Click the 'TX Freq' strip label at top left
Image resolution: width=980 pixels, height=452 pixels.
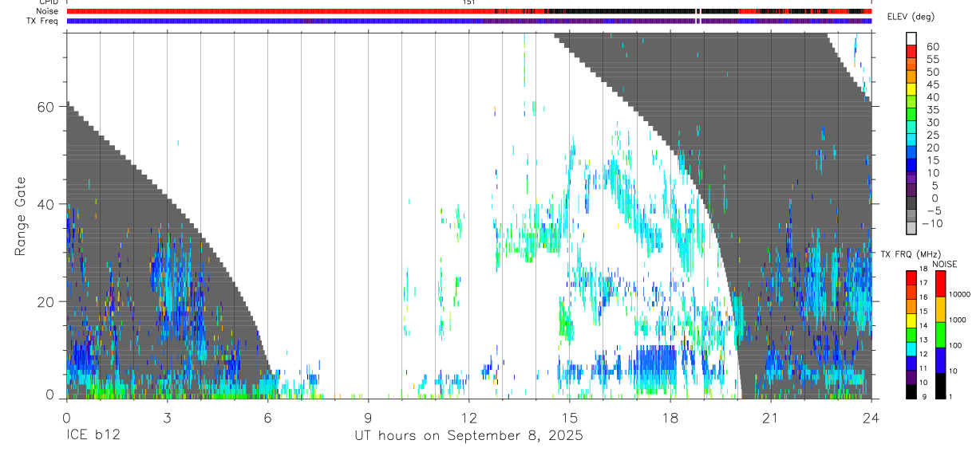coord(44,20)
